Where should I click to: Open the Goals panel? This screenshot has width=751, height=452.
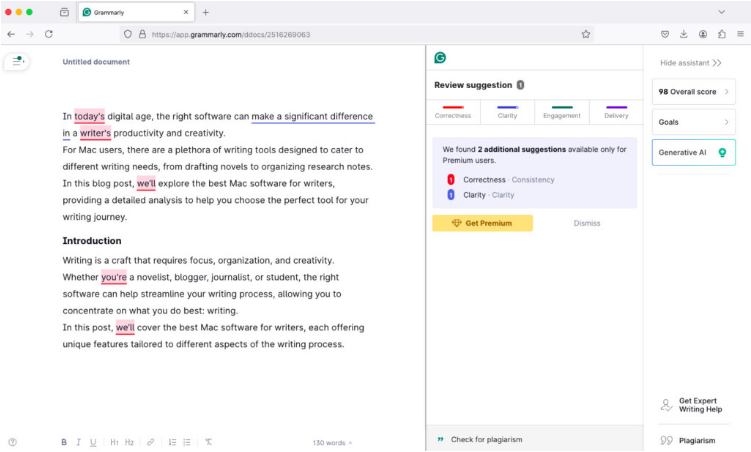(x=693, y=122)
